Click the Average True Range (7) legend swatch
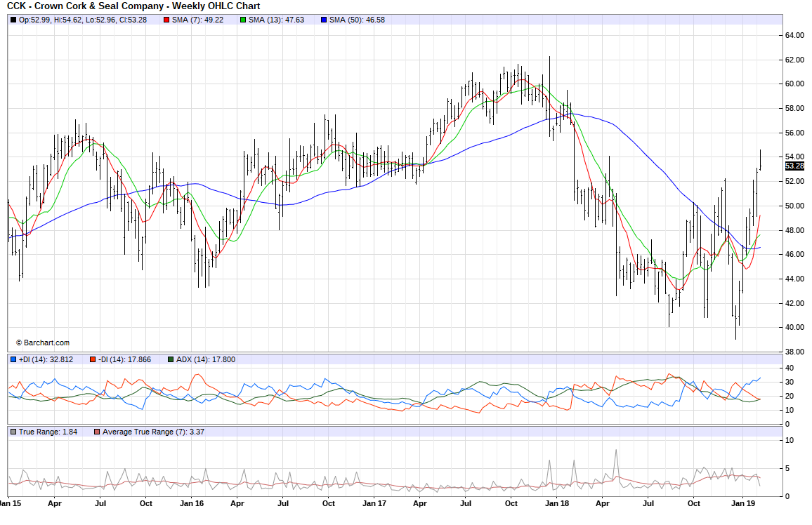812x525 pixels. tap(97, 432)
